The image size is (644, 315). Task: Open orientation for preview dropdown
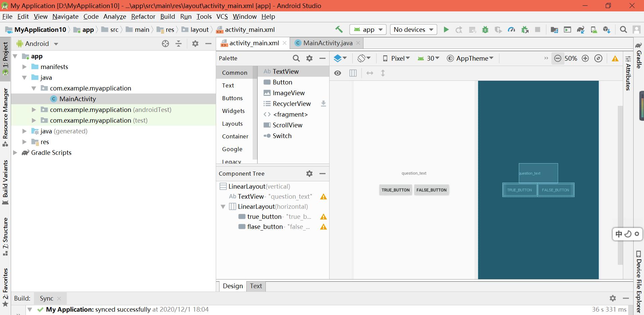click(364, 58)
